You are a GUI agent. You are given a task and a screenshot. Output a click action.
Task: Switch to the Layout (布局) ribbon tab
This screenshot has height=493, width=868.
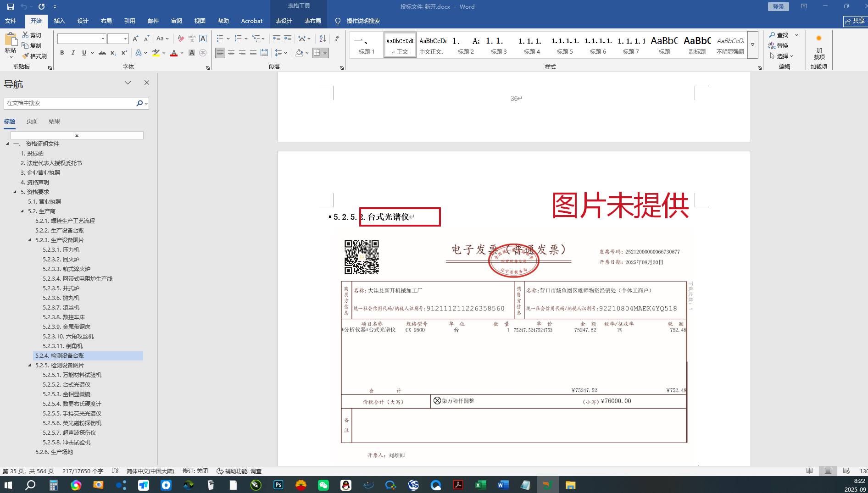point(106,21)
